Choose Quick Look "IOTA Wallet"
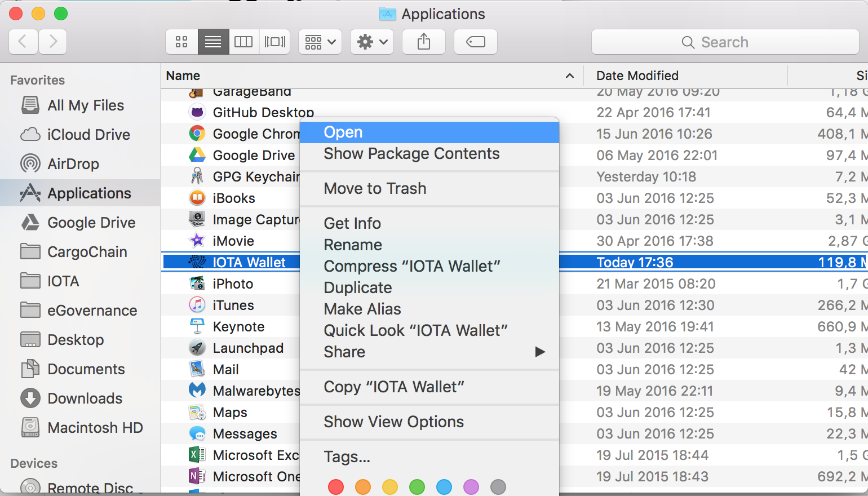The width and height of the screenshot is (868, 496). tap(429, 331)
